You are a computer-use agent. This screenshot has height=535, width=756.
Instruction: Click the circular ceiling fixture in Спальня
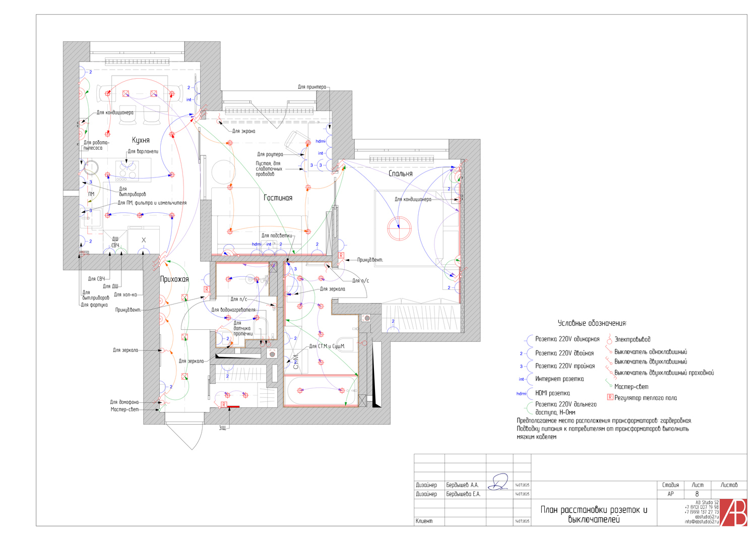(x=399, y=227)
